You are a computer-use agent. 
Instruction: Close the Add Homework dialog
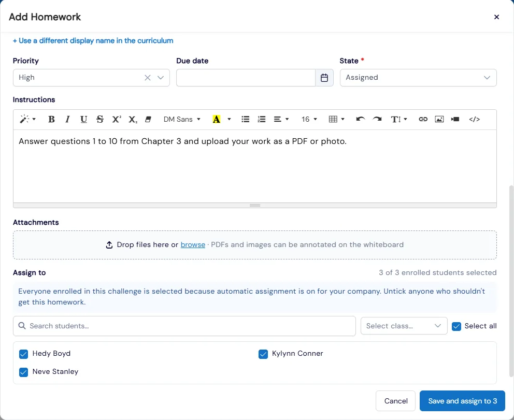point(496,17)
